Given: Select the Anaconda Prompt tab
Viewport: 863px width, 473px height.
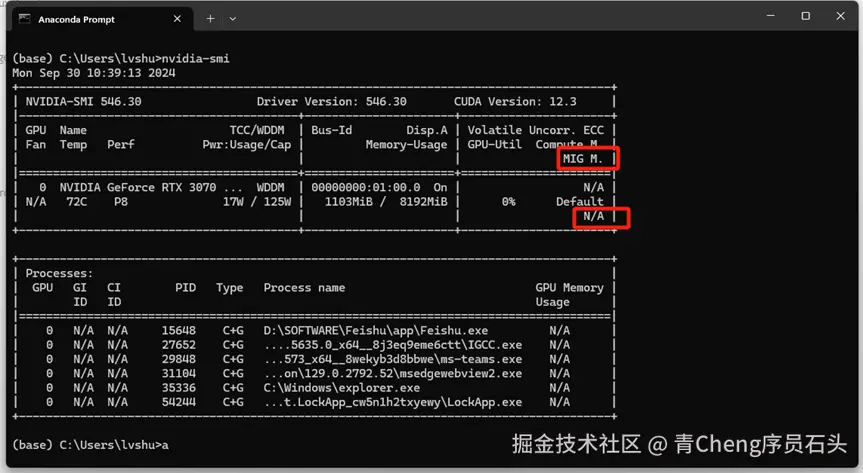Looking at the screenshot, I should pos(102,19).
